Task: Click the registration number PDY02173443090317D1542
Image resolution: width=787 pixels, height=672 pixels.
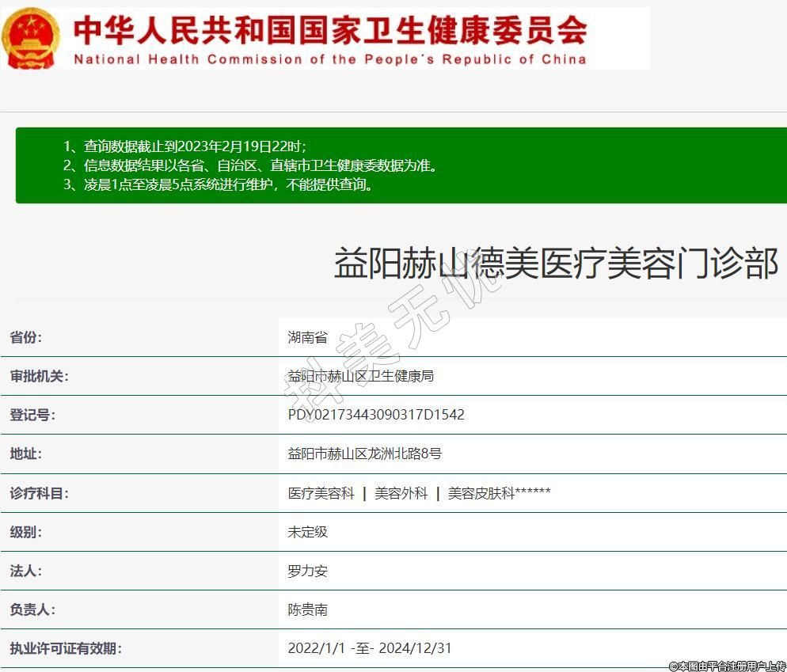Action: tap(375, 415)
